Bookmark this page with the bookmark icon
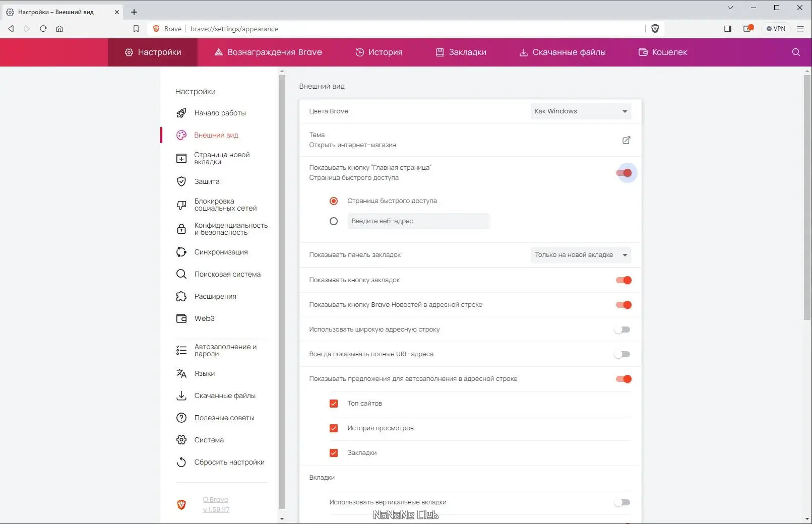Screen dimensions: 812x524 tap(136, 29)
